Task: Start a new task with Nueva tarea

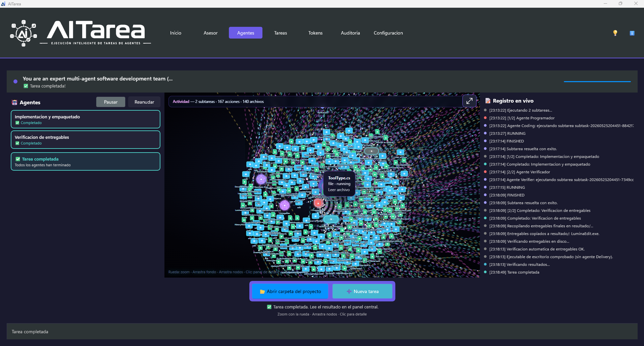Action: point(362,291)
